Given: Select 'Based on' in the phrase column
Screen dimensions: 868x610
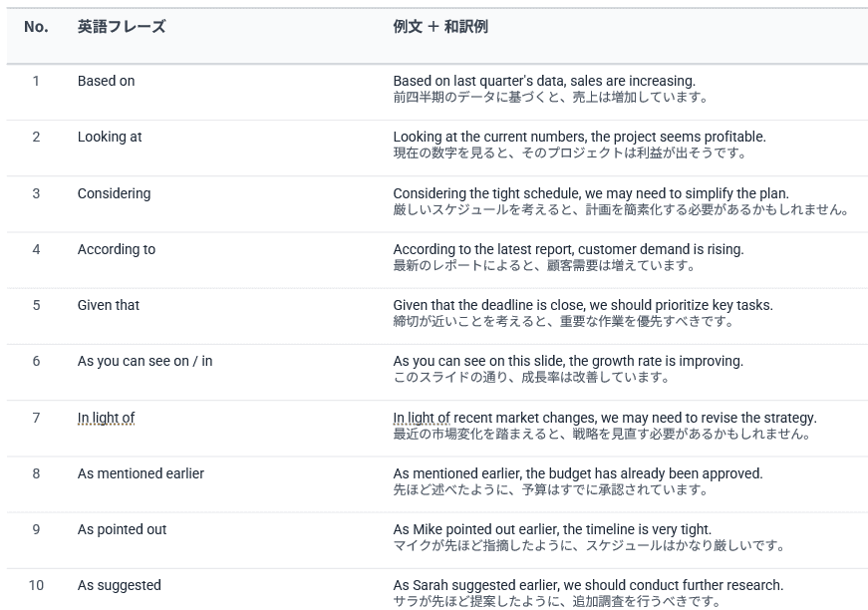Looking at the screenshot, I should pos(106,81).
